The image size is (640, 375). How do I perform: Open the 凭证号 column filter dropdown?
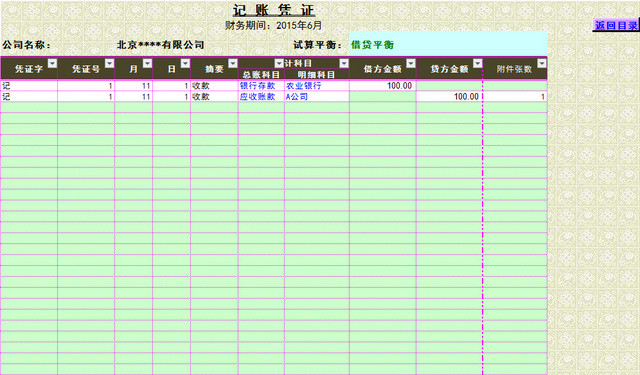(x=109, y=63)
